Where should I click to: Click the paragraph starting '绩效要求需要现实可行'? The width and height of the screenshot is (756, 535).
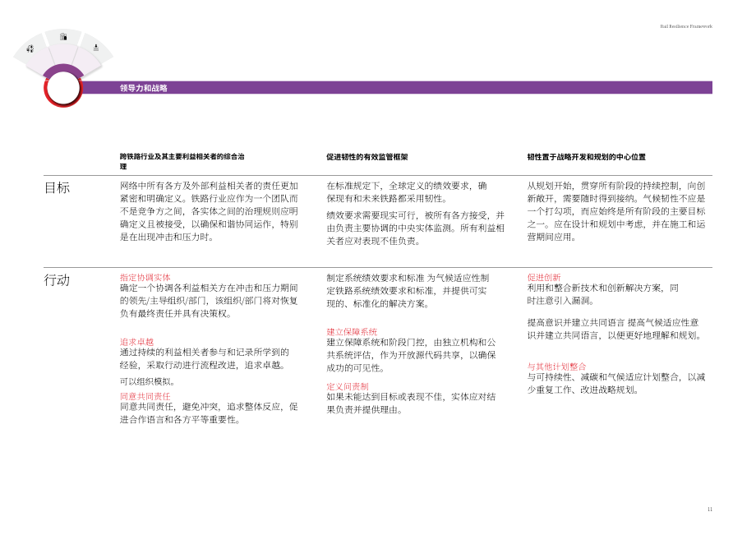tap(416, 228)
